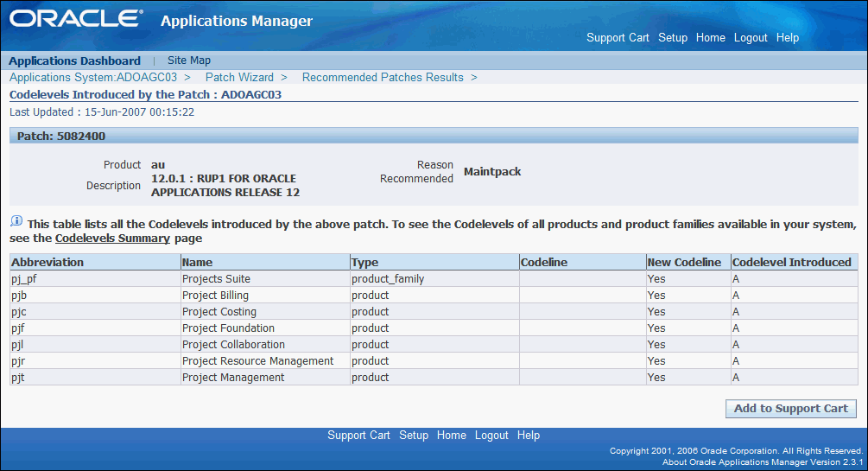Viewport: 868px width, 471px height.
Task: Open About Oracle Applications Manager Version 2.3.1
Action: click(x=763, y=462)
